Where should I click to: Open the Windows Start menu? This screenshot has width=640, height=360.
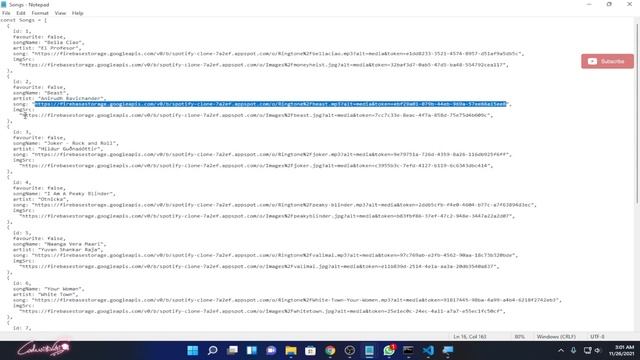[x=193, y=350]
